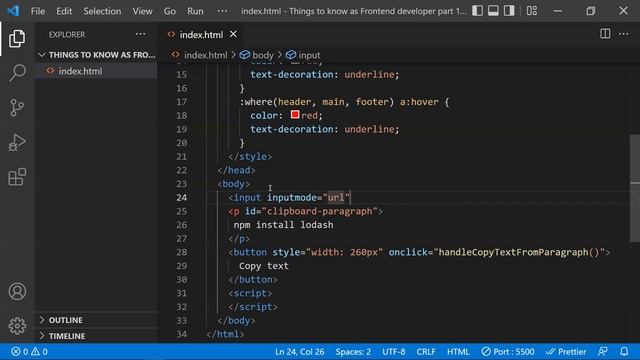Screen dimensions: 640x360
Task: Open the File menu
Action: pyautogui.click(x=38, y=11)
